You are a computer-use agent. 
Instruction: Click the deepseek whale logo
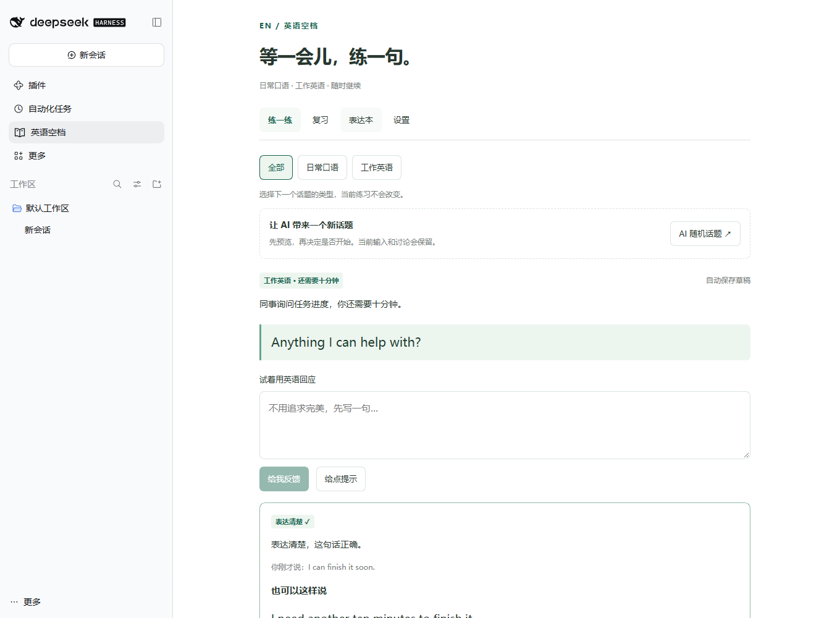(17, 22)
